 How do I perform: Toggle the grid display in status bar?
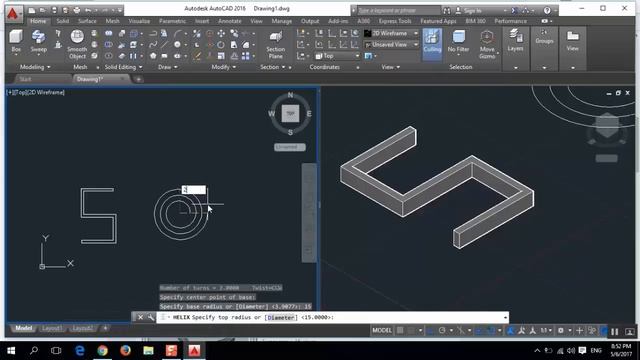(400, 331)
